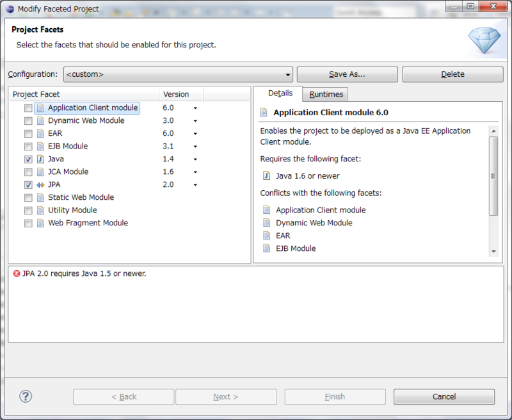Open the Java version dropdown arrow
The height and width of the screenshot is (420, 512).
pyautogui.click(x=195, y=159)
